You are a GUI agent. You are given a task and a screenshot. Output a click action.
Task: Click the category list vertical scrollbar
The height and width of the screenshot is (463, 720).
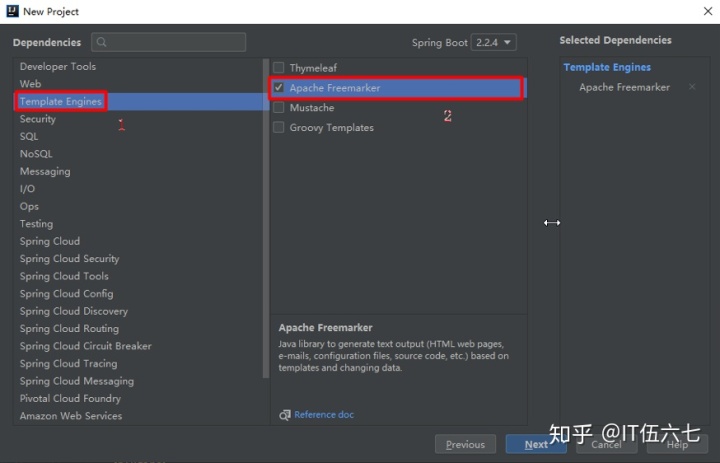[x=266, y=218]
